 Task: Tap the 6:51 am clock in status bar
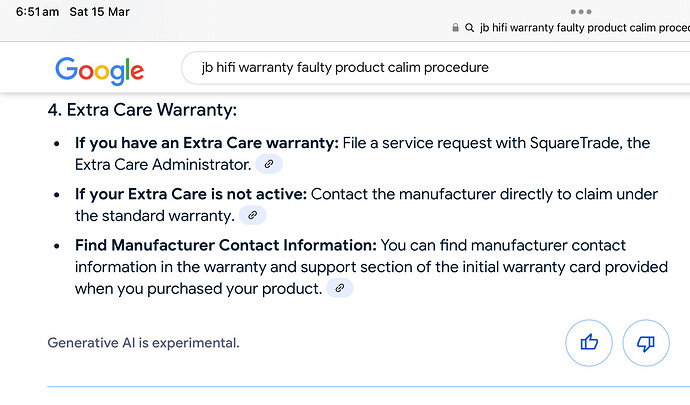tap(37, 12)
